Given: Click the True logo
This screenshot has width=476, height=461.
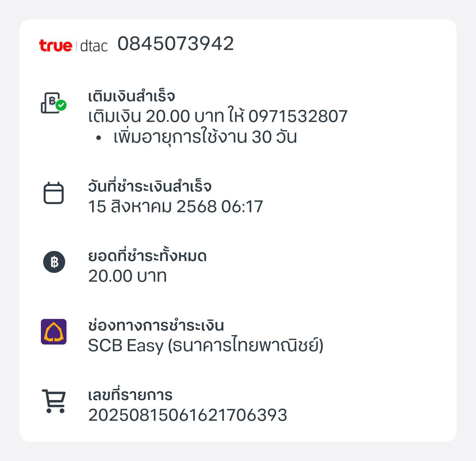Looking at the screenshot, I should [56, 45].
